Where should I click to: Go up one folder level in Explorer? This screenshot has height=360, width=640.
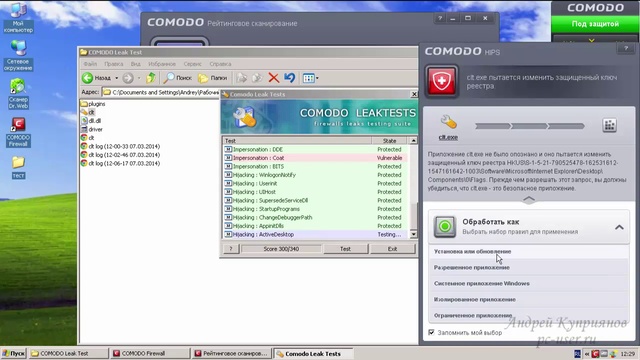click(x=151, y=78)
